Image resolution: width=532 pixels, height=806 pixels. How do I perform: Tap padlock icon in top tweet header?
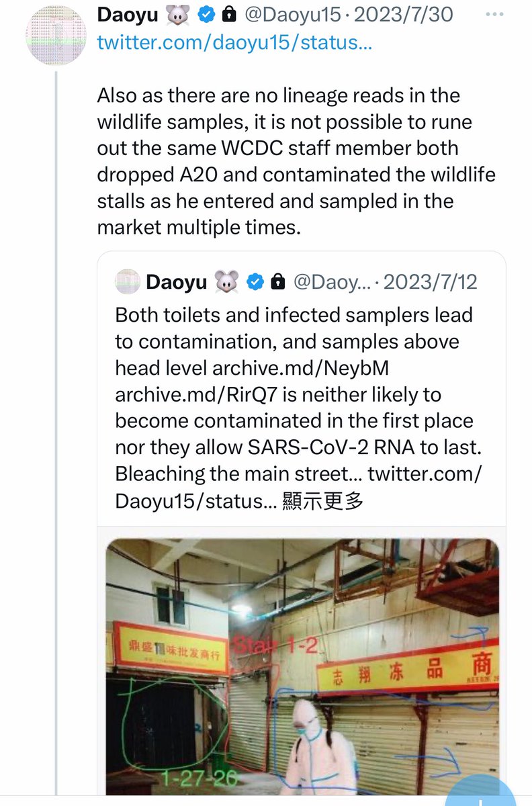point(228,14)
